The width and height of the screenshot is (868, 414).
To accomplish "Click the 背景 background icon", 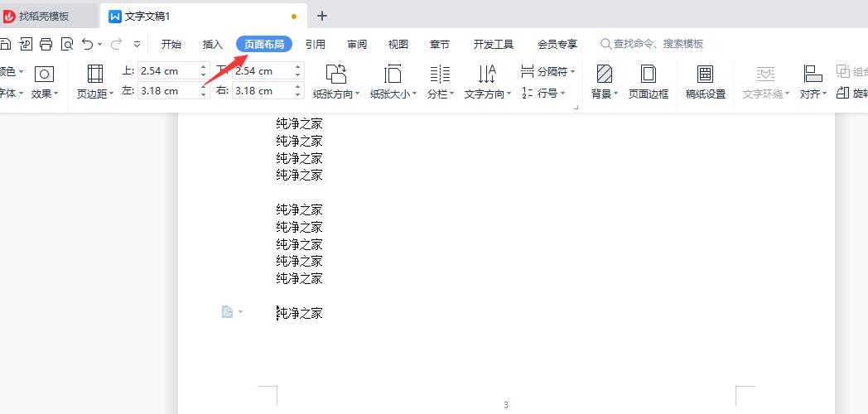I will [x=604, y=74].
